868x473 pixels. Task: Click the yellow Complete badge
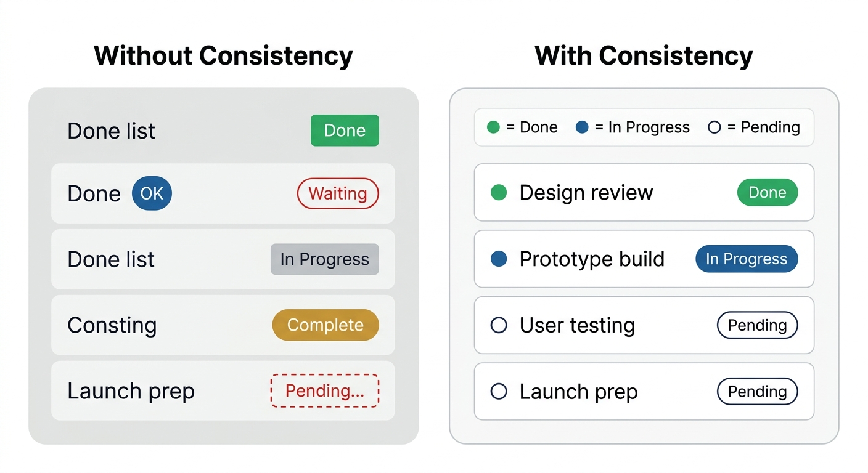click(x=325, y=325)
